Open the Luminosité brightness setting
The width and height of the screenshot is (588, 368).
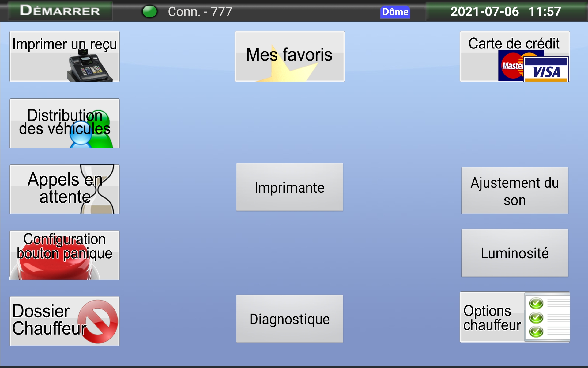(x=515, y=253)
